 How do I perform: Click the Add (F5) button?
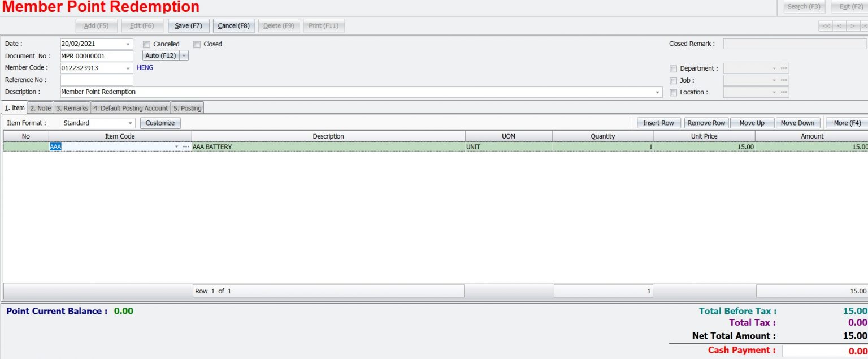coord(97,26)
